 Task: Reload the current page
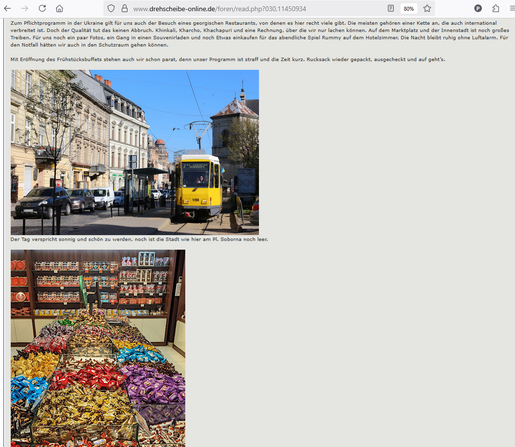point(42,8)
